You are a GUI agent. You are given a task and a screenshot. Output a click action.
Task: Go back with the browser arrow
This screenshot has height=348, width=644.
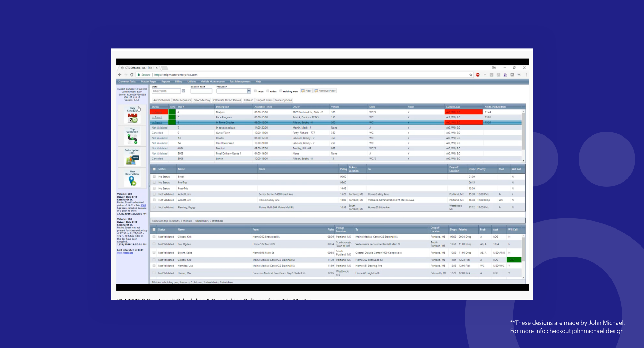(x=120, y=75)
